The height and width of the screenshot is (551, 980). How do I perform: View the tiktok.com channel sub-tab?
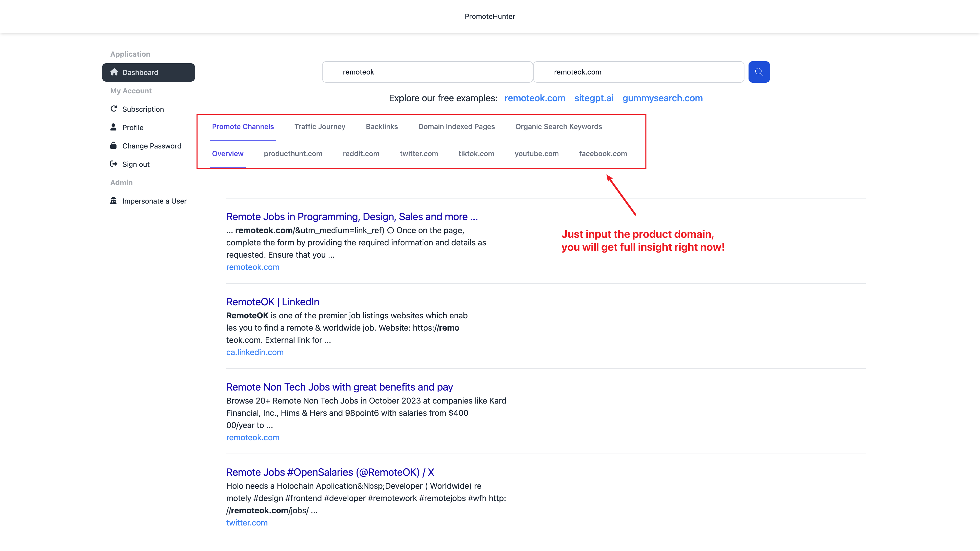pos(476,154)
